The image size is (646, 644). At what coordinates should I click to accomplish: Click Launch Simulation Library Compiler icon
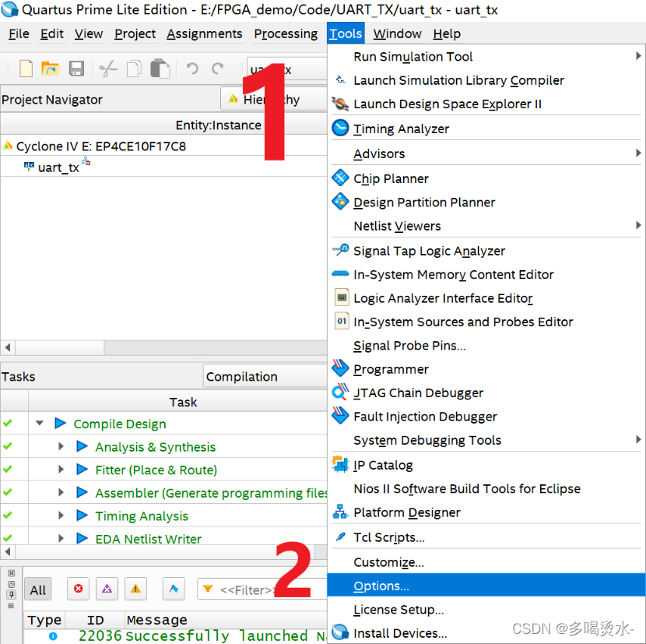(x=340, y=79)
